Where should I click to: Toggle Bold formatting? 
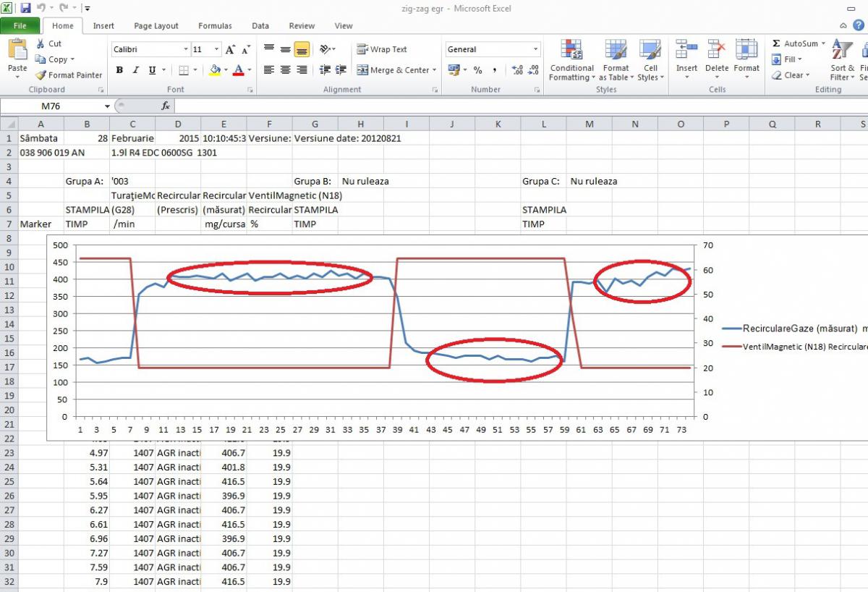pos(119,70)
